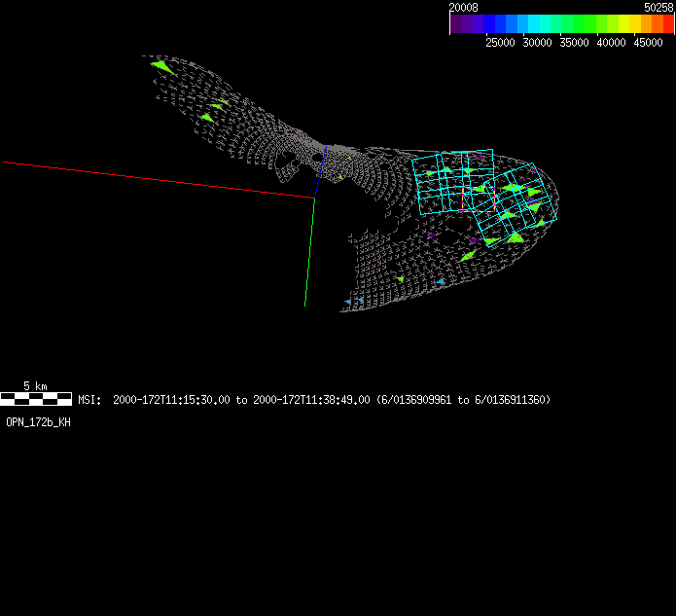The width and height of the screenshot is (676, 616).
Task: Click the large green triangle below the right cyan grid
Action: pyautogui.click(x=515, y=237)
